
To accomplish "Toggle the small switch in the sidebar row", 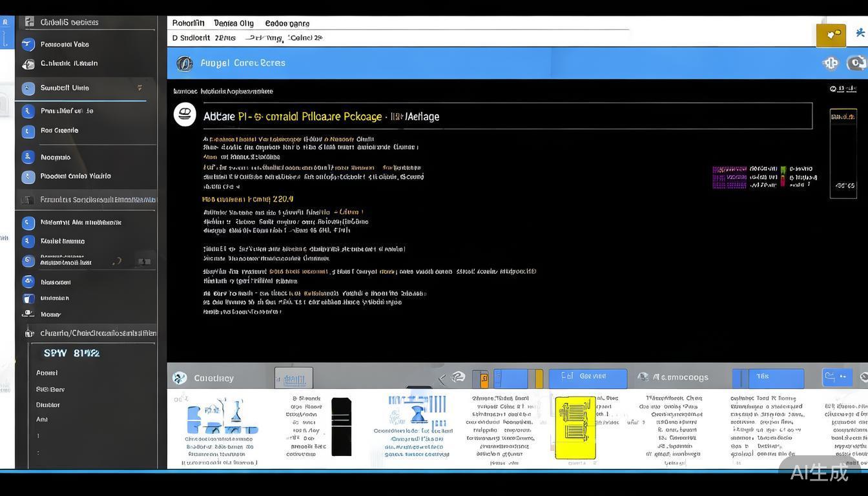I will click(x=144, y=262).
